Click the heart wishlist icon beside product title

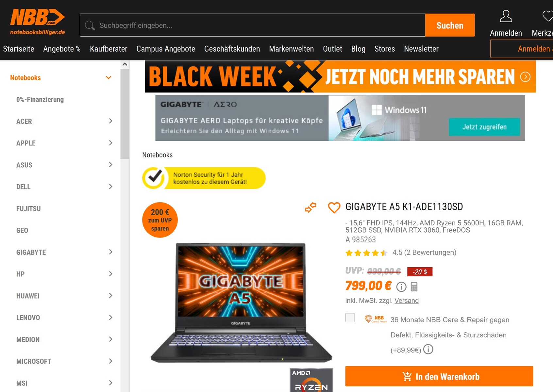point(334,207)
